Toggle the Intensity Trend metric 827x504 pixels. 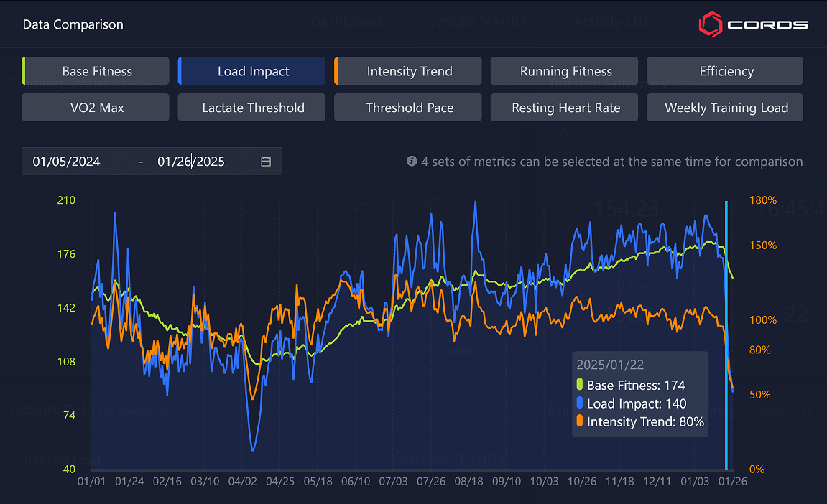pyautogui.click(x=408, y=71)
